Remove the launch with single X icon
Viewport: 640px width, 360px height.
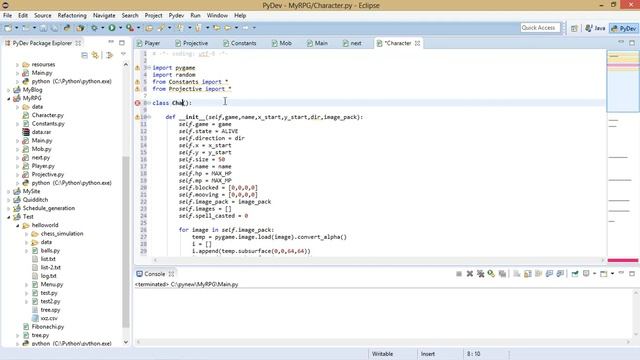(470, 274)
